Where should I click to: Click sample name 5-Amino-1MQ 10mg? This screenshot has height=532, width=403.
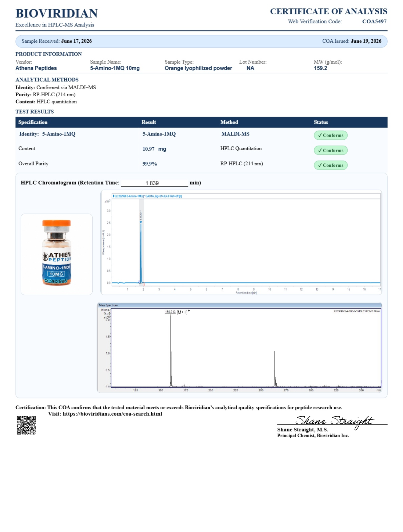point(115,68)
